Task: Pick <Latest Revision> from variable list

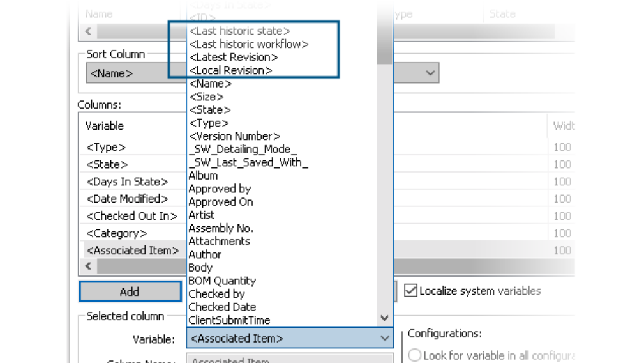Action: coord(234,57)
